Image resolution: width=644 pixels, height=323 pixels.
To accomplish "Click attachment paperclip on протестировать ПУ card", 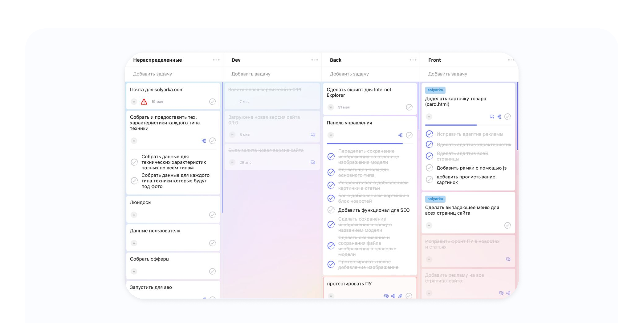I will [400, 296].
